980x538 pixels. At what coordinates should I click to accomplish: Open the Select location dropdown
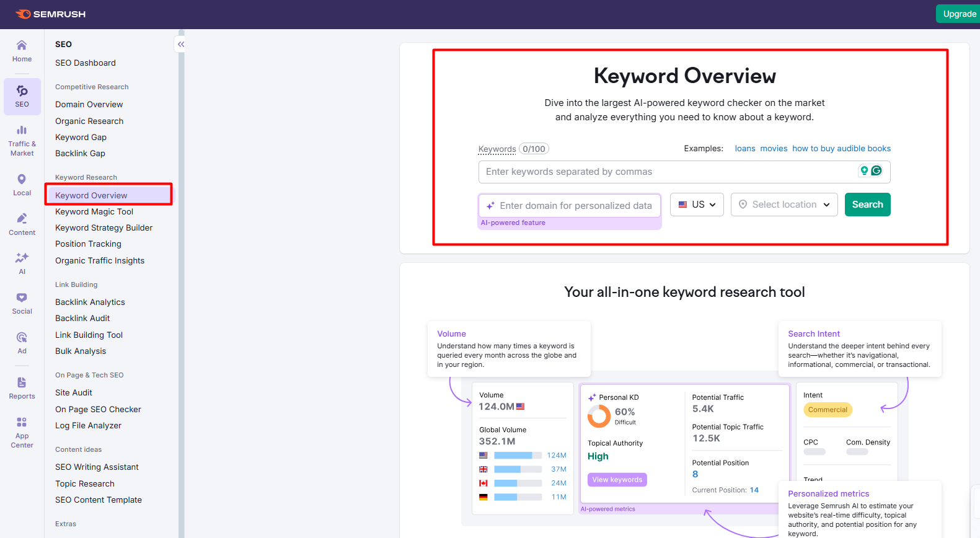784,205
